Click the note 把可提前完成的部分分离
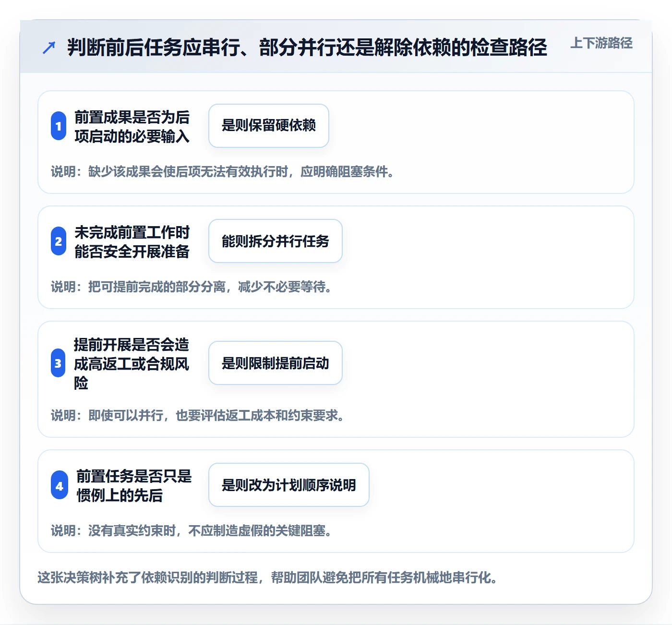The image size is (672, 625). pyautogui.click(x=191, y=287)
